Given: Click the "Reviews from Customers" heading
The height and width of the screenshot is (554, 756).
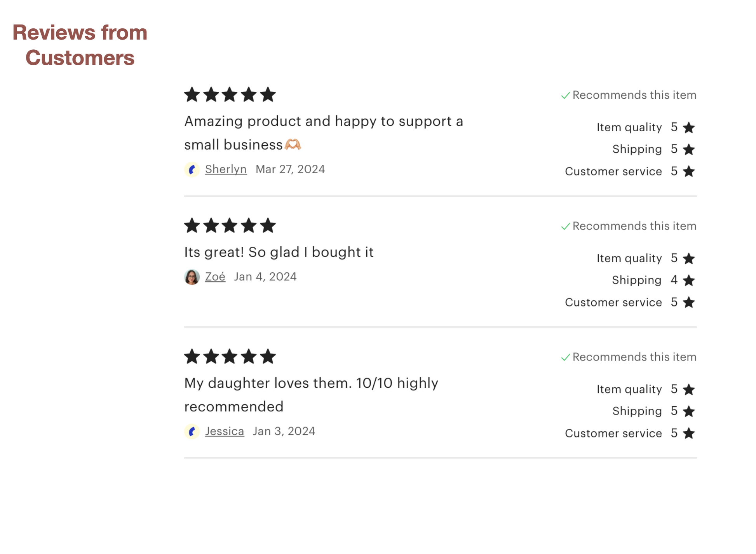Looking at the screenshot, I should click(x=80, y=45).
